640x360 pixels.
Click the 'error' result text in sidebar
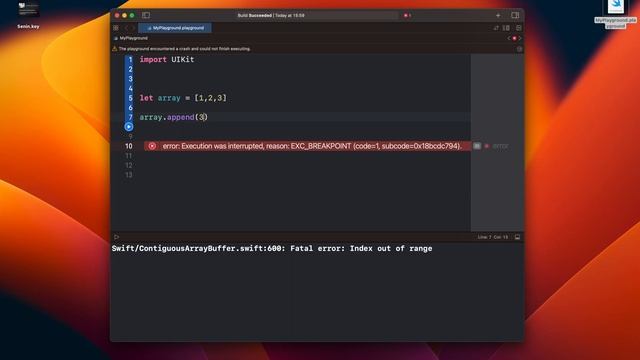tap(500, 146)
